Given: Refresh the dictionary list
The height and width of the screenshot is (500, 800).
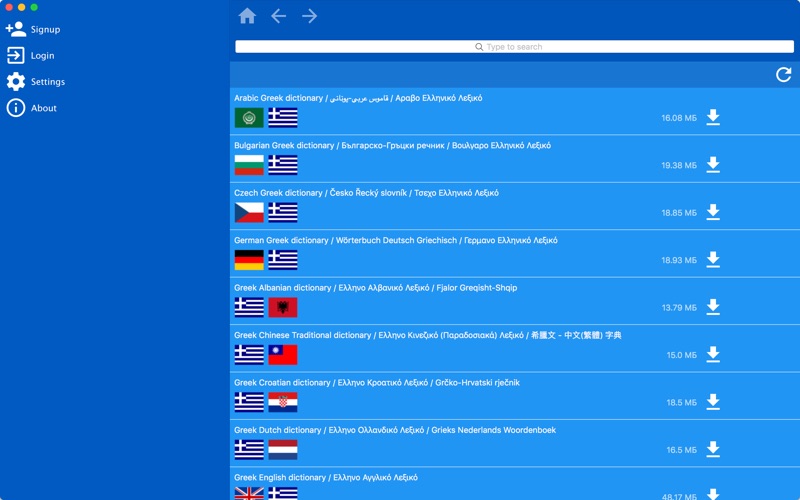Looking at the screenshot, I should coord(784,75).
